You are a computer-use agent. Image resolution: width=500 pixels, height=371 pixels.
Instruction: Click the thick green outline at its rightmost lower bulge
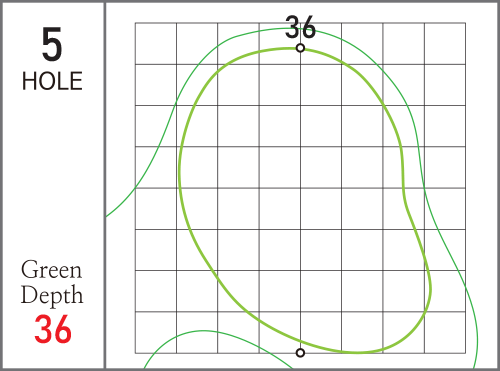430,287
